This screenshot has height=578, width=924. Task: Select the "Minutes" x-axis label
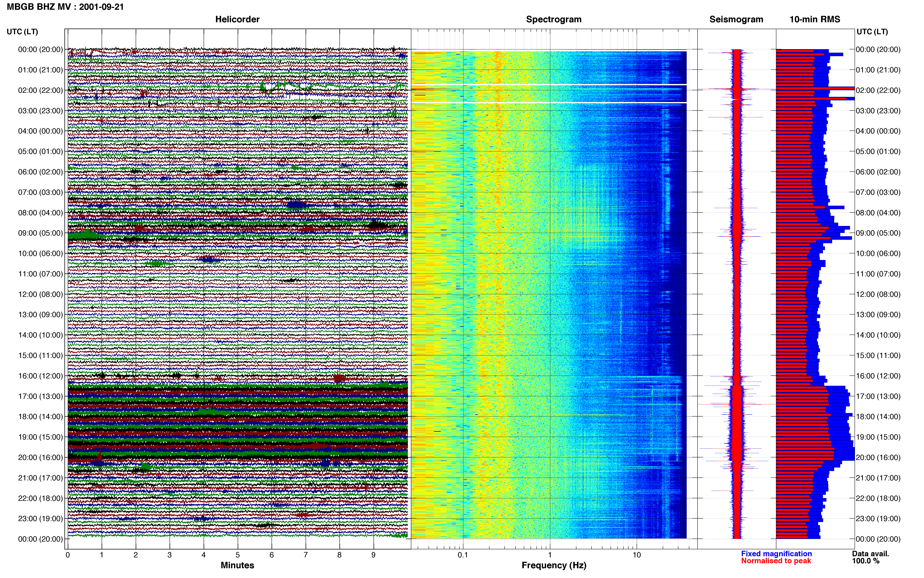coord(237,565)
